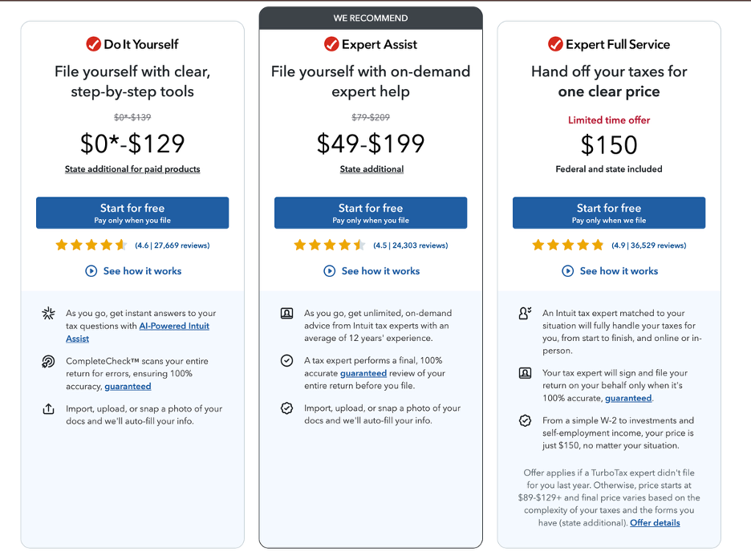Open the 27,669 reviews rating link

point(173,246)
